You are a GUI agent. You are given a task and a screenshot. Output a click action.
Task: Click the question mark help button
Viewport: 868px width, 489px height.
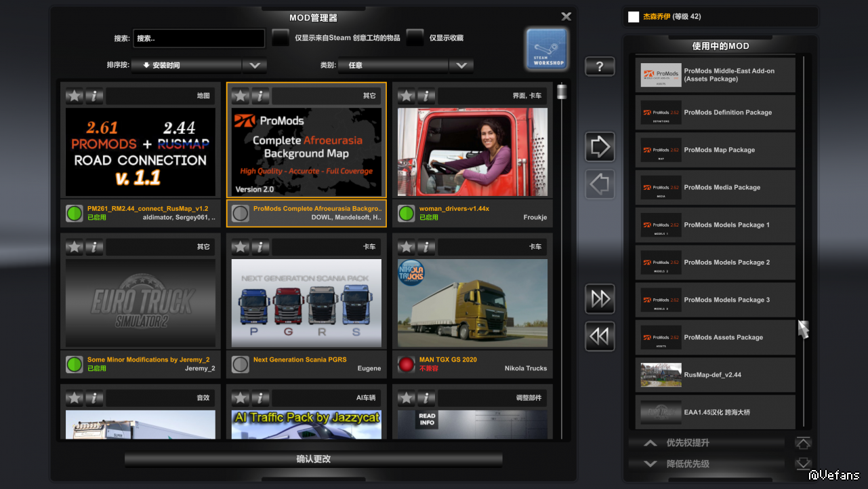tap(600, 66)
